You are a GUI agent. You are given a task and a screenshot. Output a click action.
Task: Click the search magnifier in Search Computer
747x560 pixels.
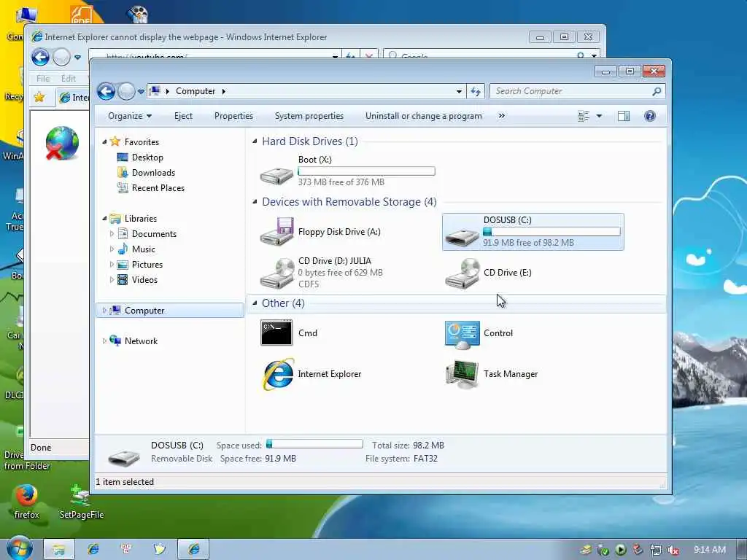coord(657,91)
